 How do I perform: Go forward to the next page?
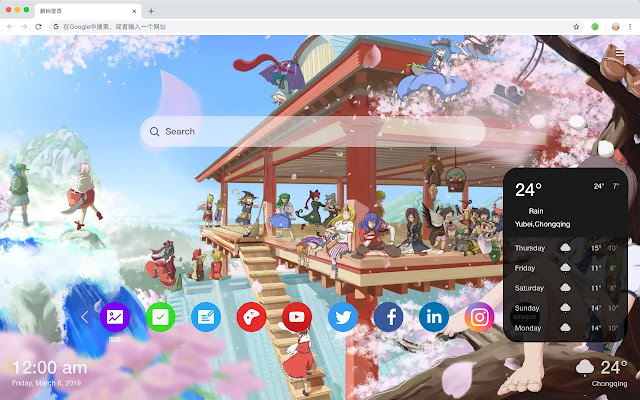(x=24, y=27)
